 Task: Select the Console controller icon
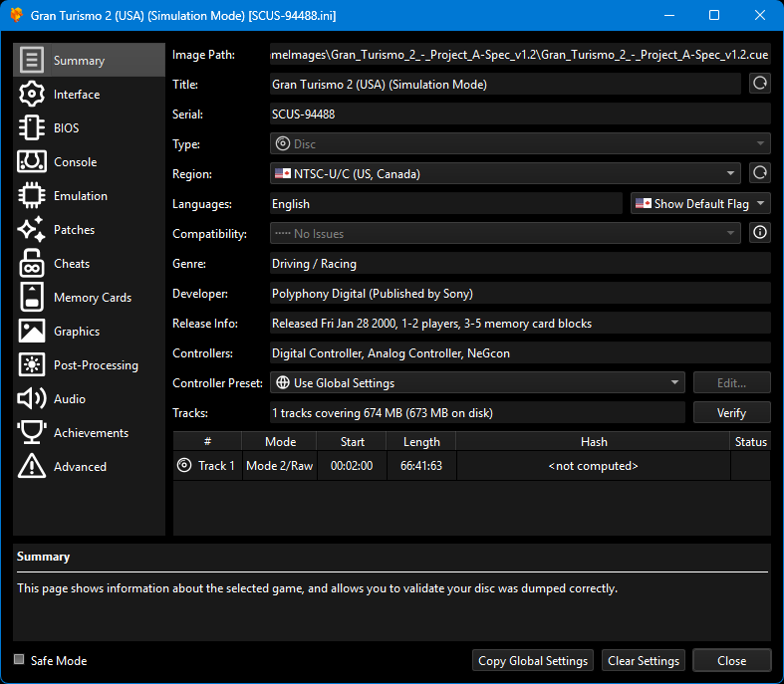(x=32, y=162)
